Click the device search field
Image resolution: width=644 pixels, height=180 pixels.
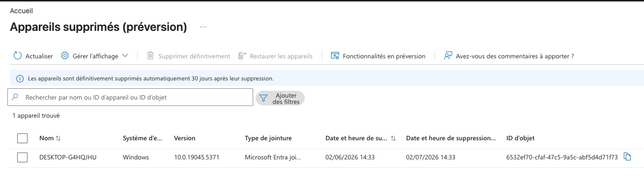click(x=130, y=98)
